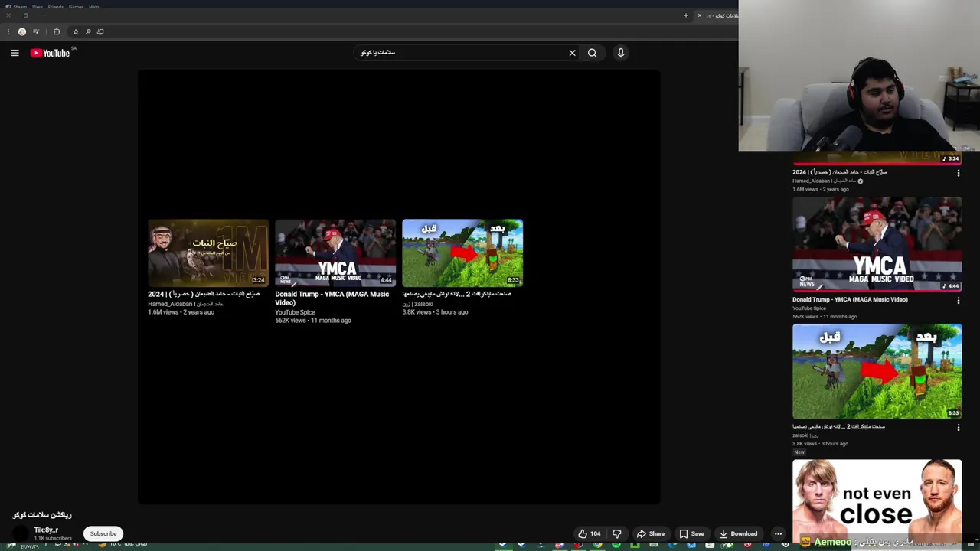Open end-screen Donald Trump YMCA title

coord(332,298)
